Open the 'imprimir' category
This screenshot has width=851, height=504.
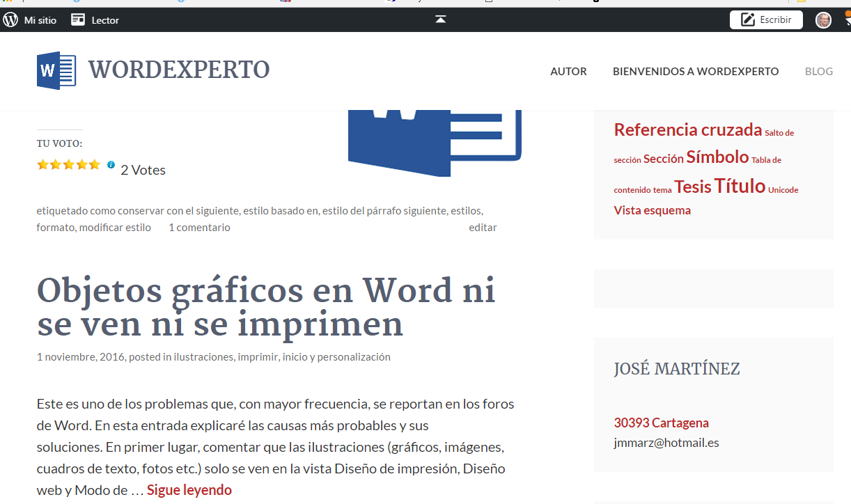pos(258,357)
